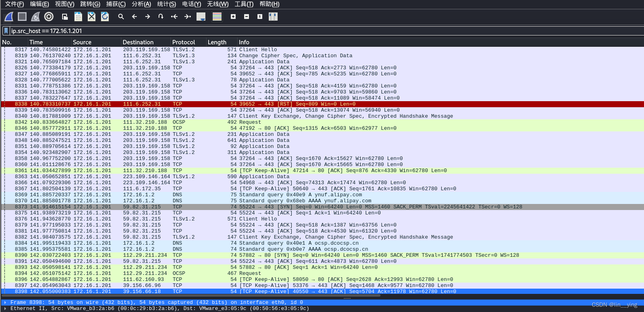Image resolution: width=644 pixels, height=312 pixels.
Task: Select SYN packet 8390 to 112.29.211.234
Action: pos(322,255)
